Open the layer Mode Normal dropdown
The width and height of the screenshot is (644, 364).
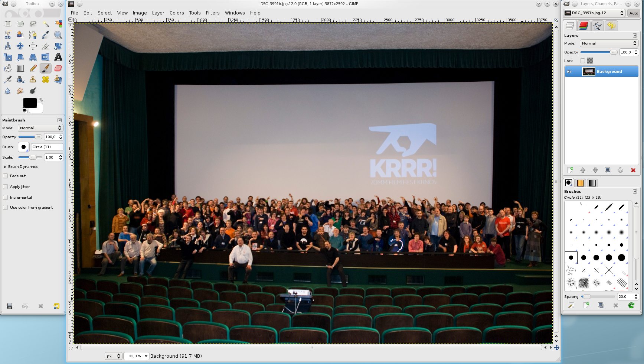click(609, 43)
